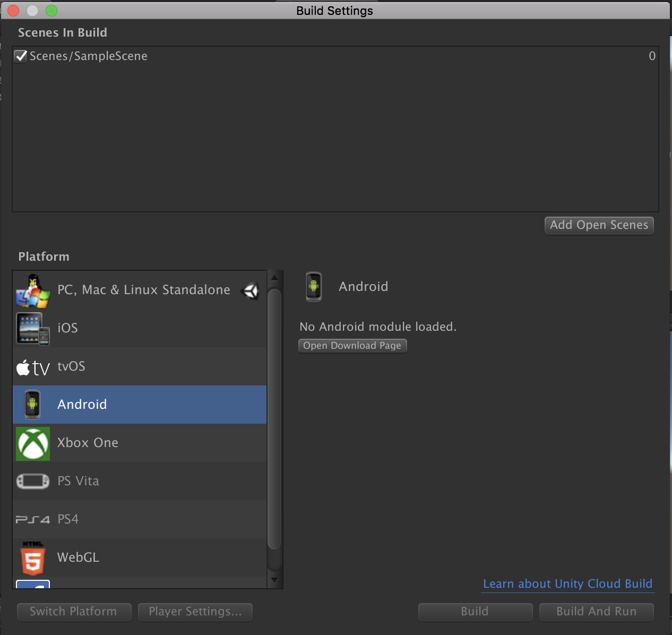The width and height of the screenshot is (672, 635).
Task: Click the iOS devices icon
Action: click(x=33, y=329)
